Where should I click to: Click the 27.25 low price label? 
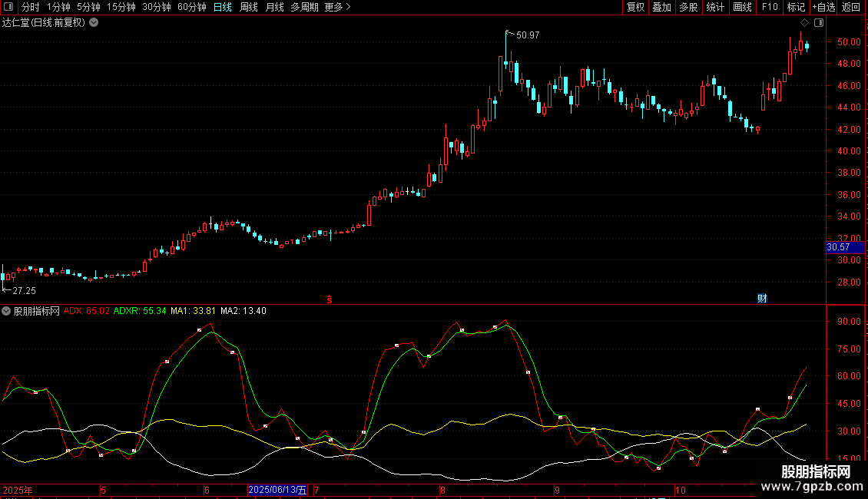pos(24,291)
